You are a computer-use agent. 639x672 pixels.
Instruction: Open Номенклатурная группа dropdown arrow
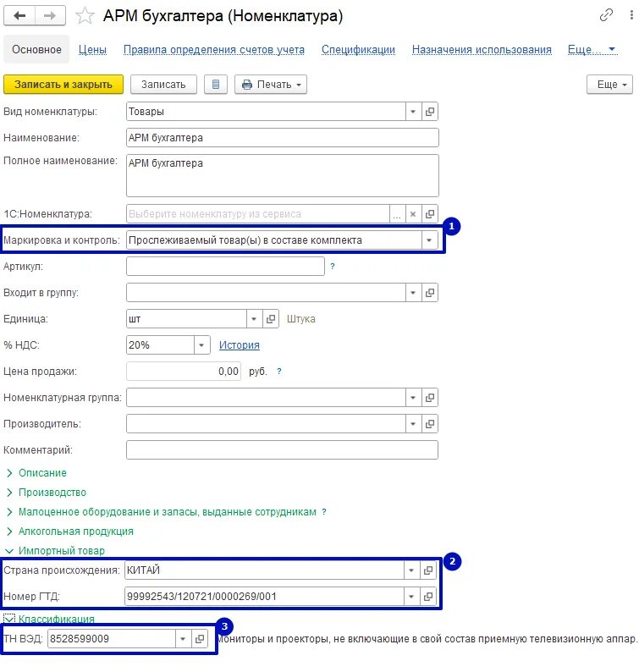[413, 398]
